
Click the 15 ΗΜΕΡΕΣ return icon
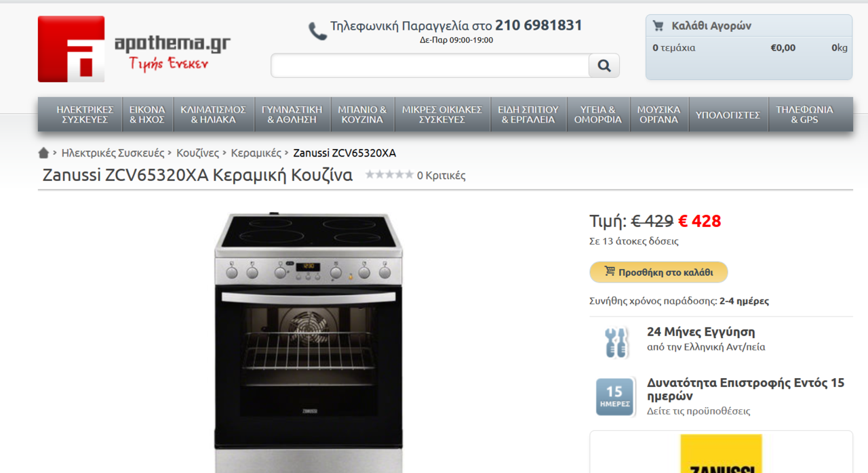615,397
